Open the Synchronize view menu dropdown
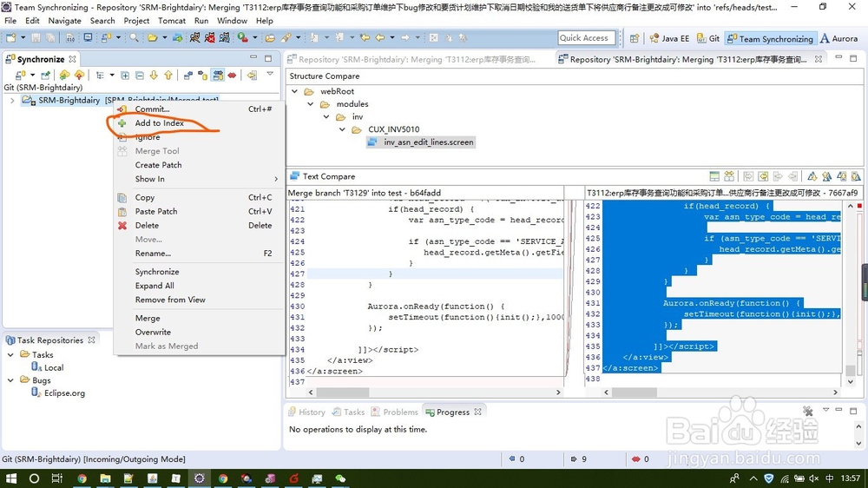 (270, 74)
